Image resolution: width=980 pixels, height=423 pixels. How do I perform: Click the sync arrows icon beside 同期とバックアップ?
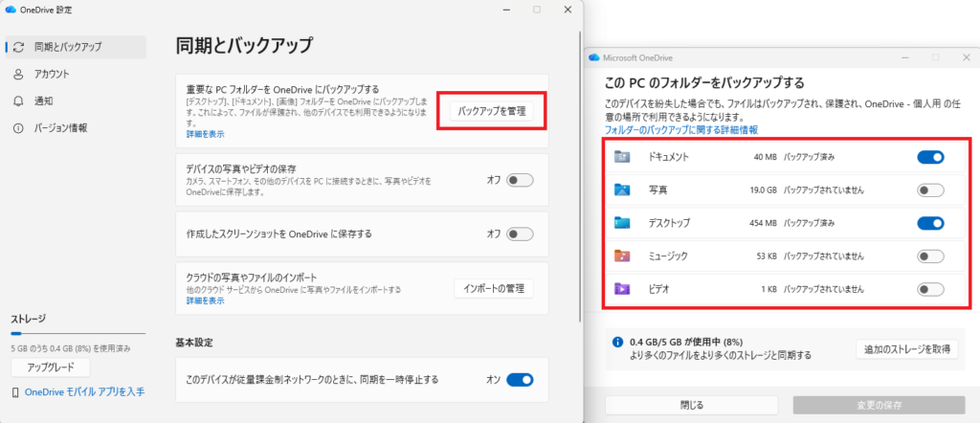[19, 47]
